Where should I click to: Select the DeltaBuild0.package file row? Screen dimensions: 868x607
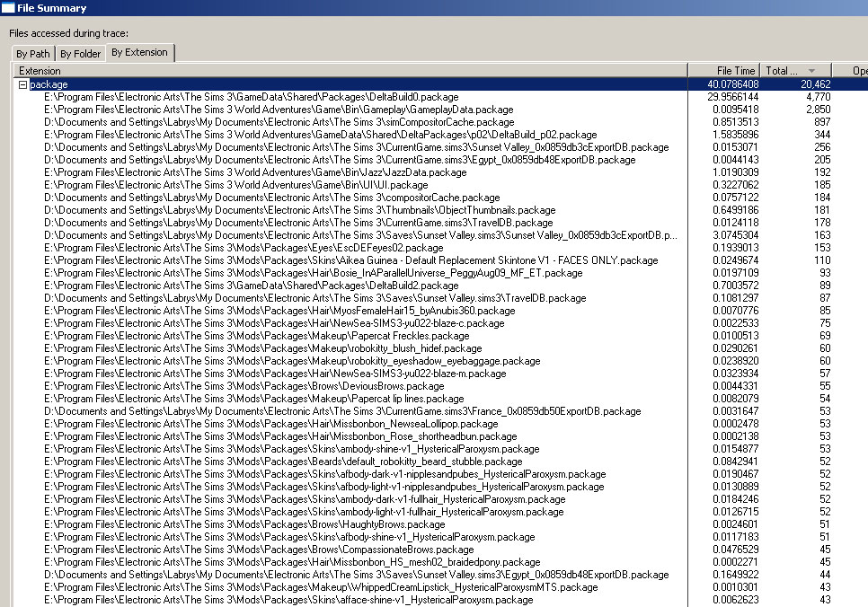252,97
